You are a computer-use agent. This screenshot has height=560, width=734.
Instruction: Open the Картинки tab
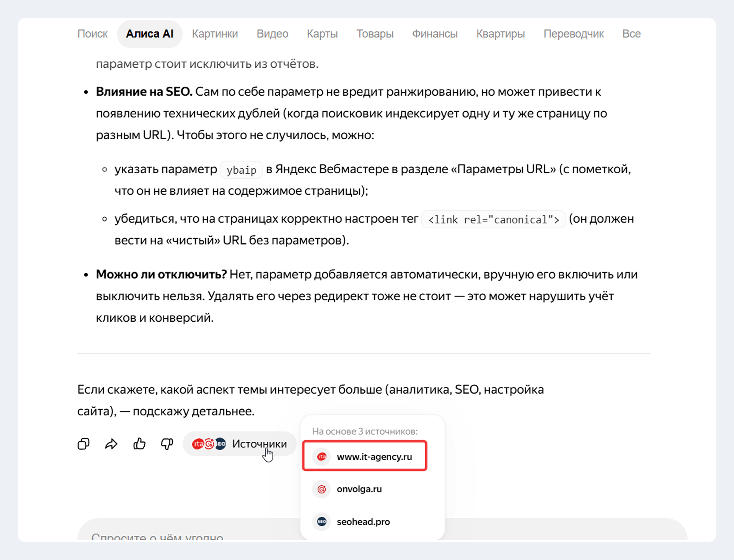click(x=215, y=34)
